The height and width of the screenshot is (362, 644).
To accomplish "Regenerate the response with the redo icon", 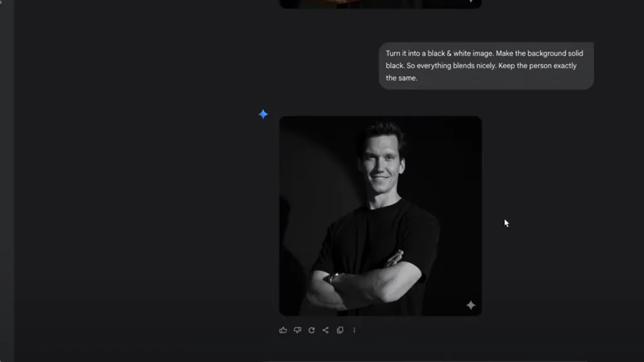I will pyautogui.click(x=311, y=330).
